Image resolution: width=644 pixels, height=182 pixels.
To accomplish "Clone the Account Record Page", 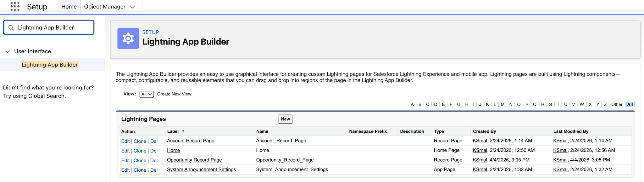I will point(140,141).
